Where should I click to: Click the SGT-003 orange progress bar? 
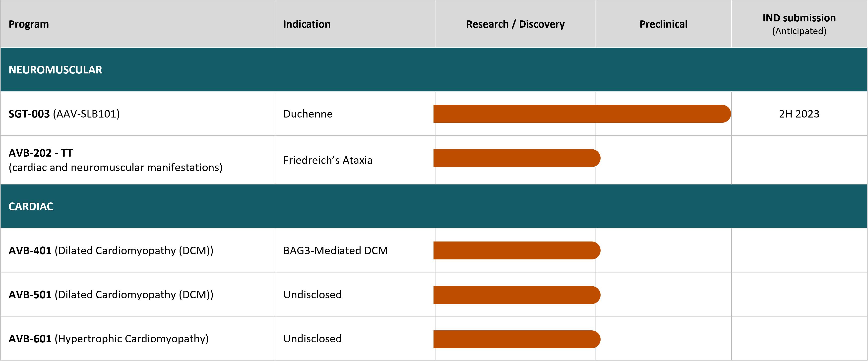(x=582, y=114)
